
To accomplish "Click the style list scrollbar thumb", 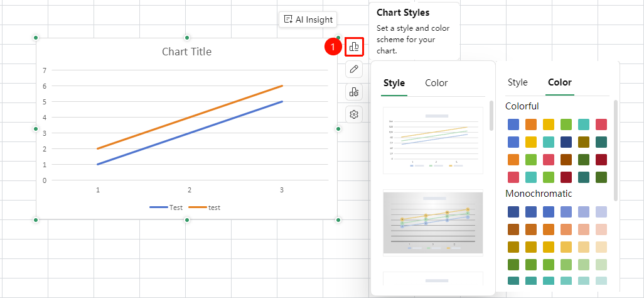I will coord(491,116).
